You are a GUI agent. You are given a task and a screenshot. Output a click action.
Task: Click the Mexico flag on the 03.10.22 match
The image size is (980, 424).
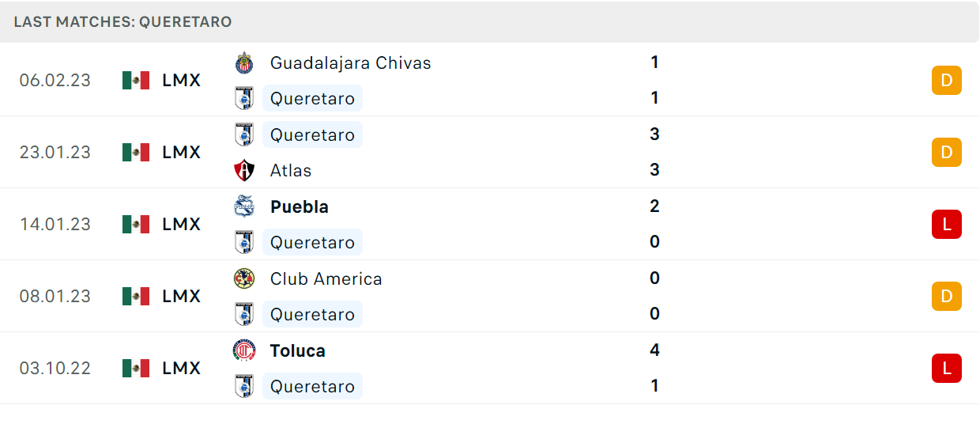[136, 368]
